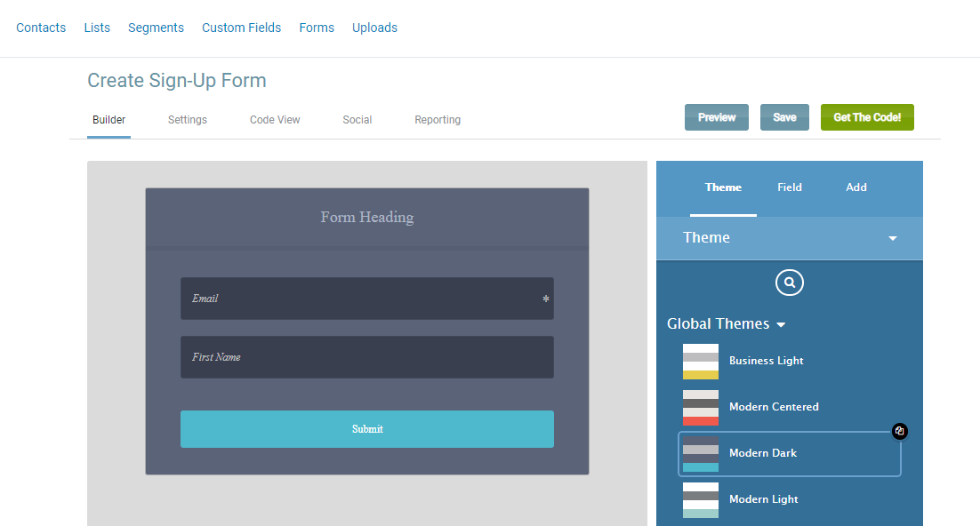Open the Custom Fields link
980x526 pixels.
tap(241, 28)
